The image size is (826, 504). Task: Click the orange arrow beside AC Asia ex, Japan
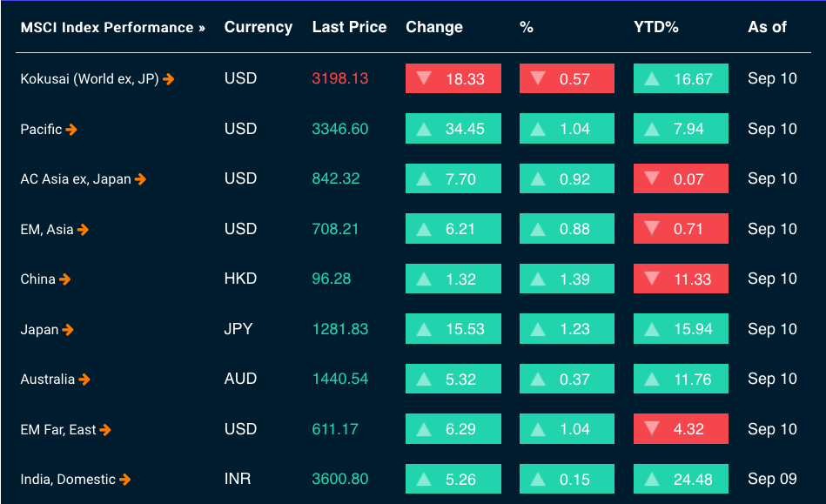point(141,179)
